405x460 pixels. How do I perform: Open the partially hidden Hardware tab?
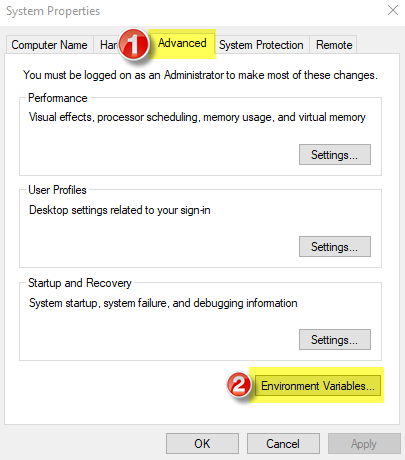[107, 45]
